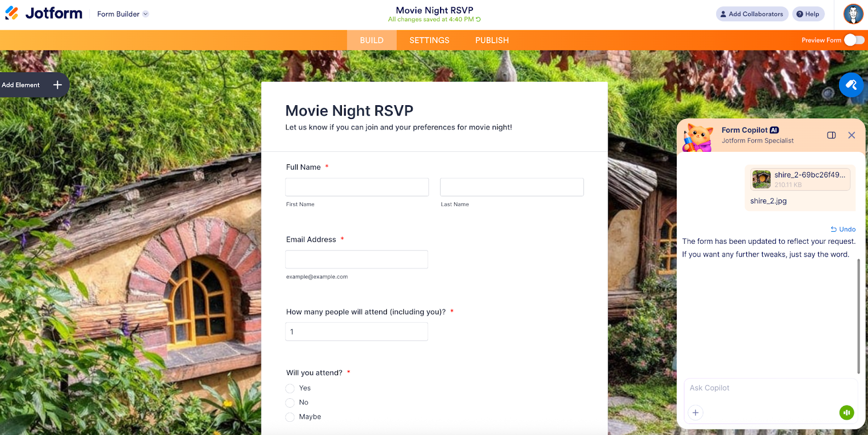Close the Form Copilot panel
The width and height of the screenshot is (868, 435).
point(852,135)
